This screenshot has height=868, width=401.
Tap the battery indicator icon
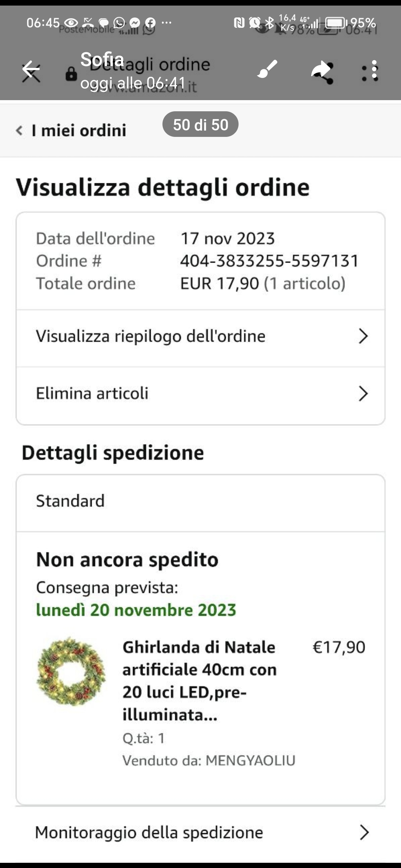coord(335,23)
